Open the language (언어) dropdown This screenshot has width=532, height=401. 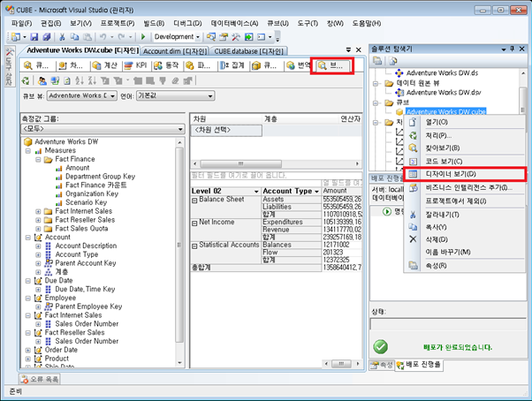click(176, 96)
